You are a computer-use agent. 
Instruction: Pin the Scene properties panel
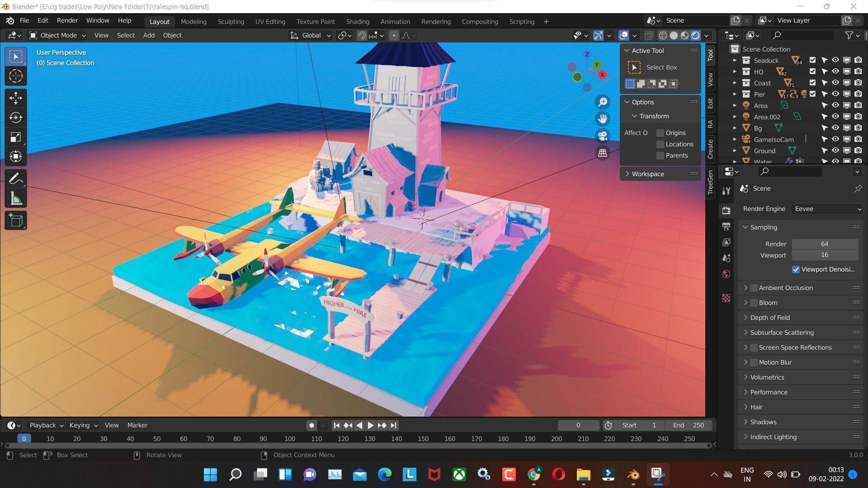click(858, 188)
